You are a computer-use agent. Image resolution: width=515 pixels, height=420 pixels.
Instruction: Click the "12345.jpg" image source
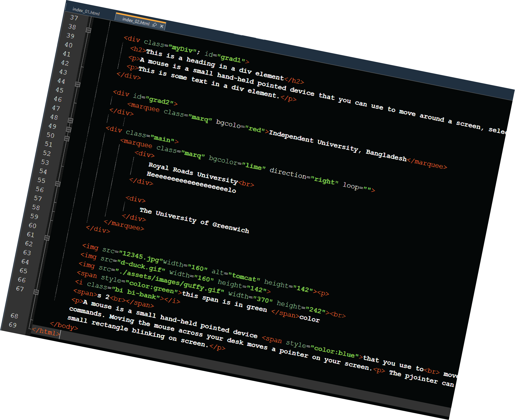(x=141, y=257)
